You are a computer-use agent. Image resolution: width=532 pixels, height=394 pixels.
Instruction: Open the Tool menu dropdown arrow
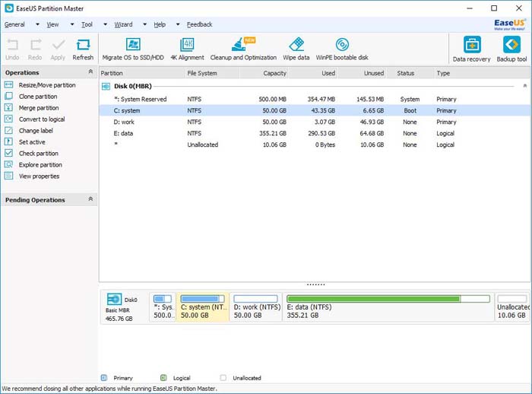[x=105, y=24]
